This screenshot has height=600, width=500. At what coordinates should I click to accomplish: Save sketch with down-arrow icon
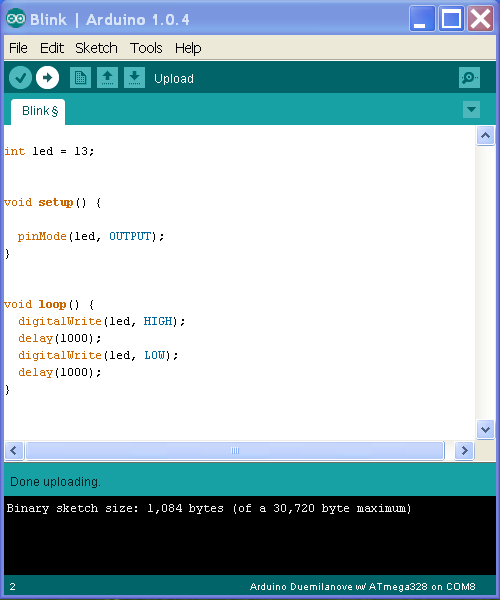[134, 78]
